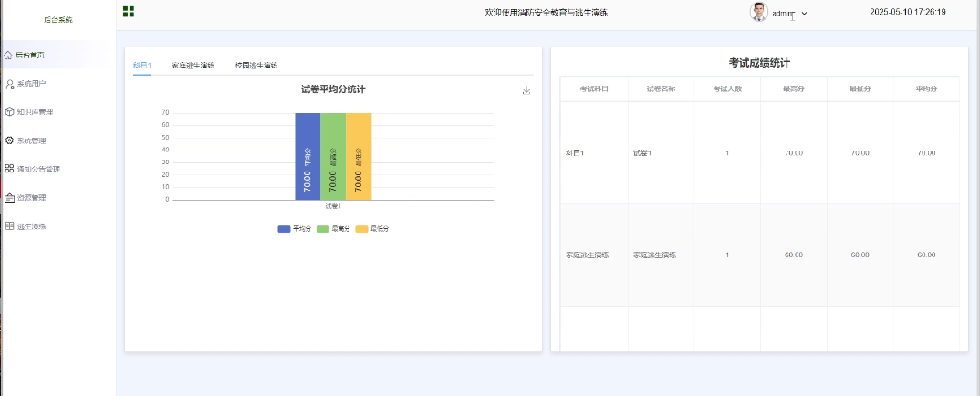
Task: Click the cube icon for 知识库管理
Action: 9,112
